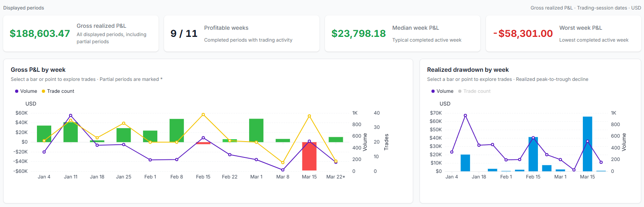The image size is (644, 207).
Task: Select the Mar 22* partial-week green bar
Action: tap(336, 140)
